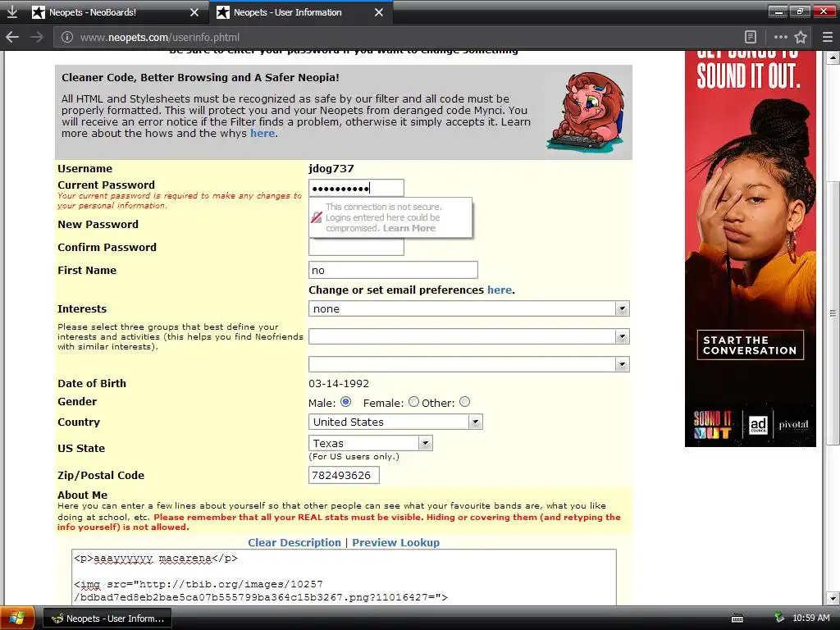Click Start the Conversation ad button

(x=750, y=345)
